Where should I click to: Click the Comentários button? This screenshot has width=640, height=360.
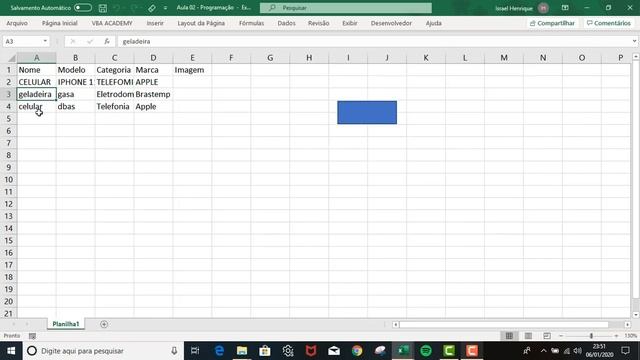(609, 23)
